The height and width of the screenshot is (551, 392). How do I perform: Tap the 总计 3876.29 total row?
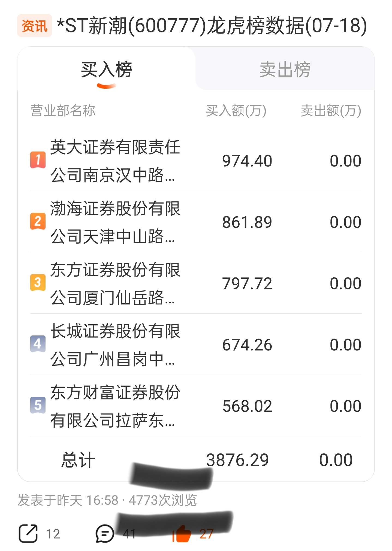click(196, 460)
